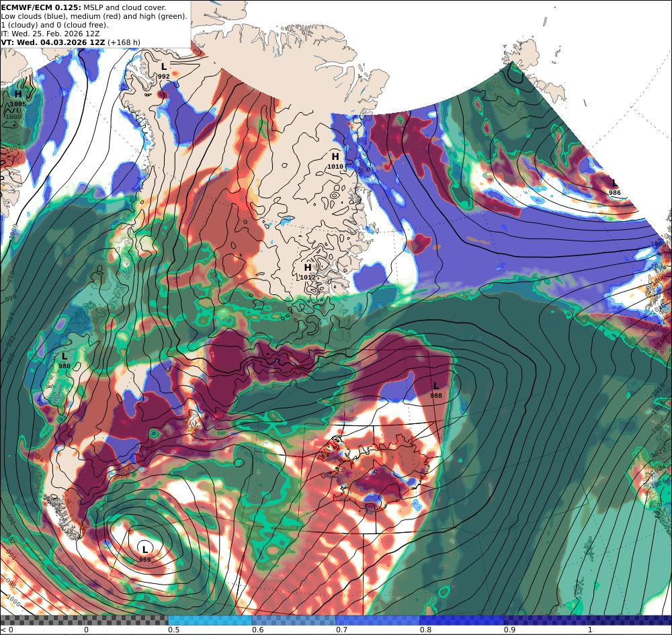
Task: Click the '0.9' colorbar label
Action: (x=509, y=630)
